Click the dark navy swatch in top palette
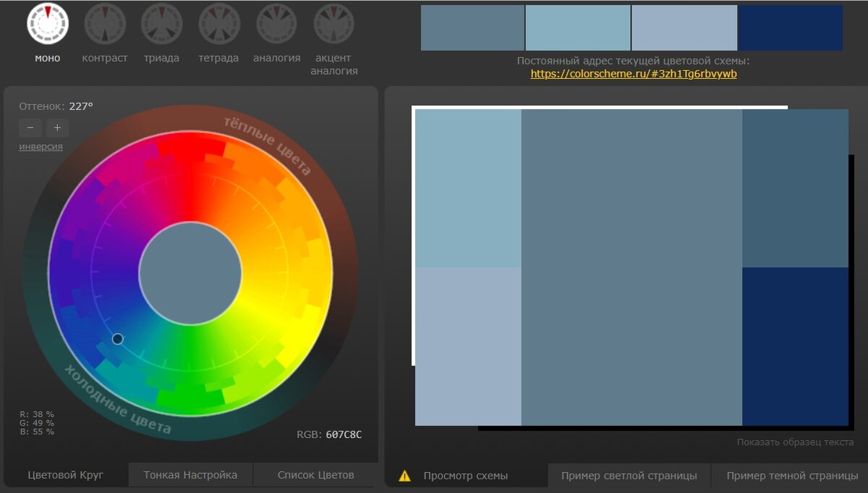The image size is (868, 493). click(x=791, y=28)
